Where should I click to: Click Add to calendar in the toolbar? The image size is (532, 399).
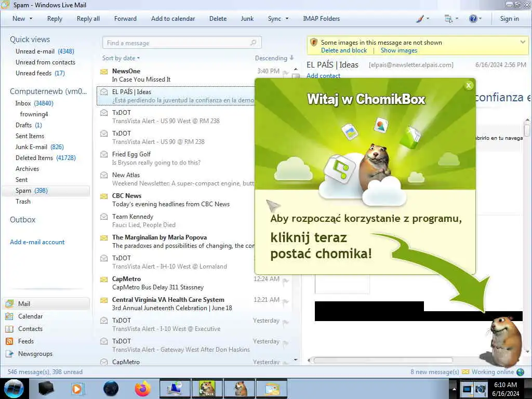coord(173,19)
